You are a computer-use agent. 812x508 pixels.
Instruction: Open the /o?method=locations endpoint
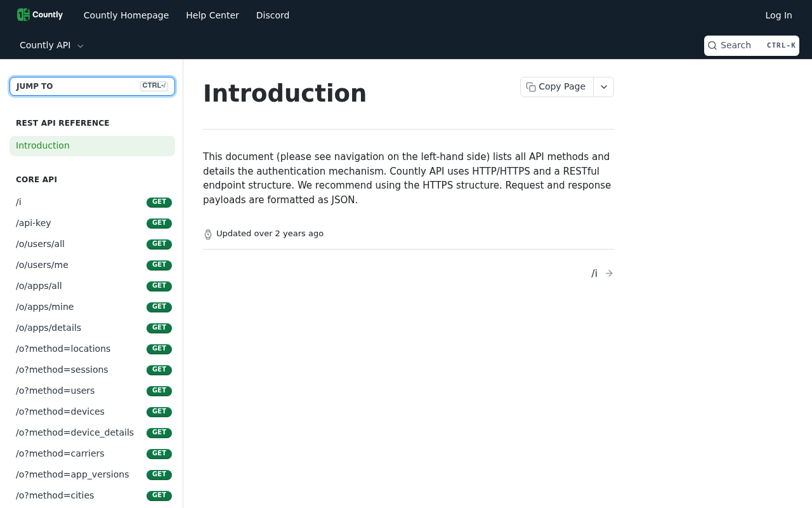coord(93,349)
